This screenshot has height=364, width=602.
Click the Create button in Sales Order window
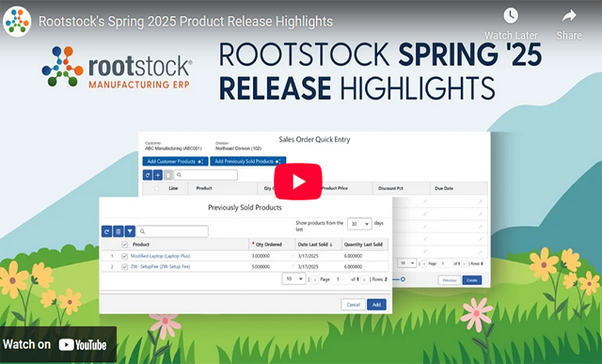pos(472,280)
